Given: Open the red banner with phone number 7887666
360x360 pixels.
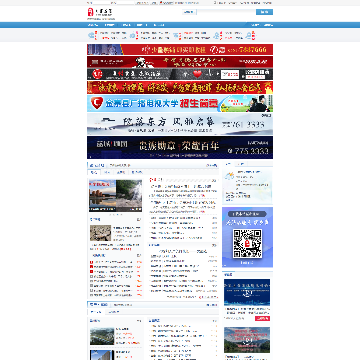Looking at the screenshot, I should coord(180,49).
